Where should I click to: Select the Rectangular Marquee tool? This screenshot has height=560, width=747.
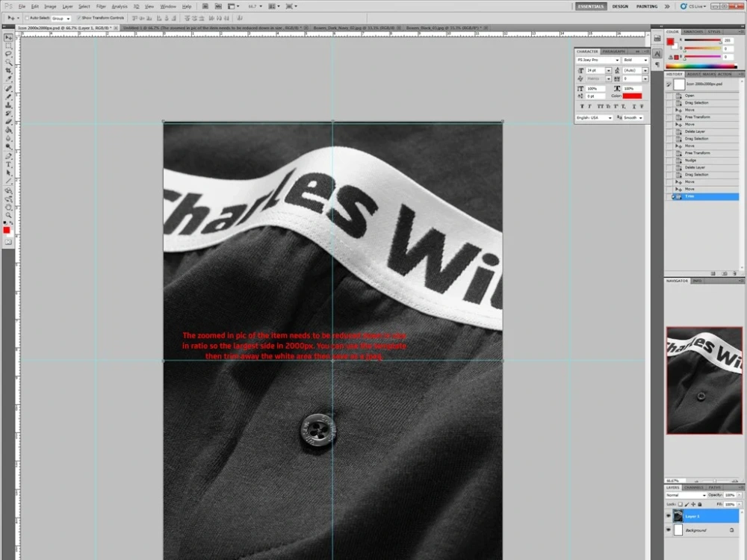[x=8, y=46]
